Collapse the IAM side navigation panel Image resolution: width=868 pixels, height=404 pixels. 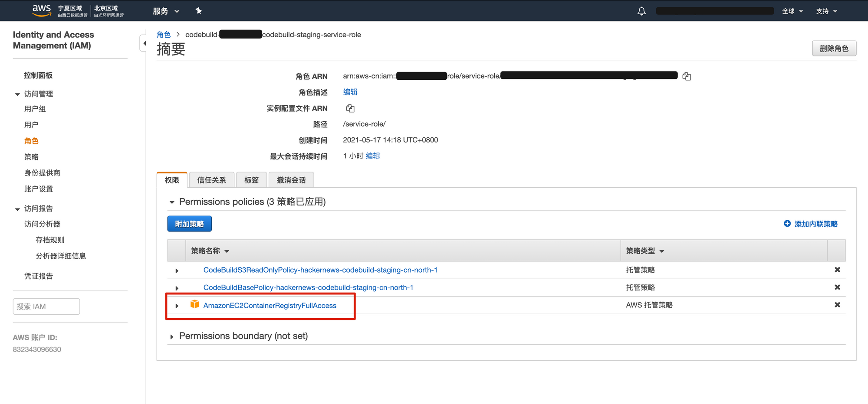(144, 43)
